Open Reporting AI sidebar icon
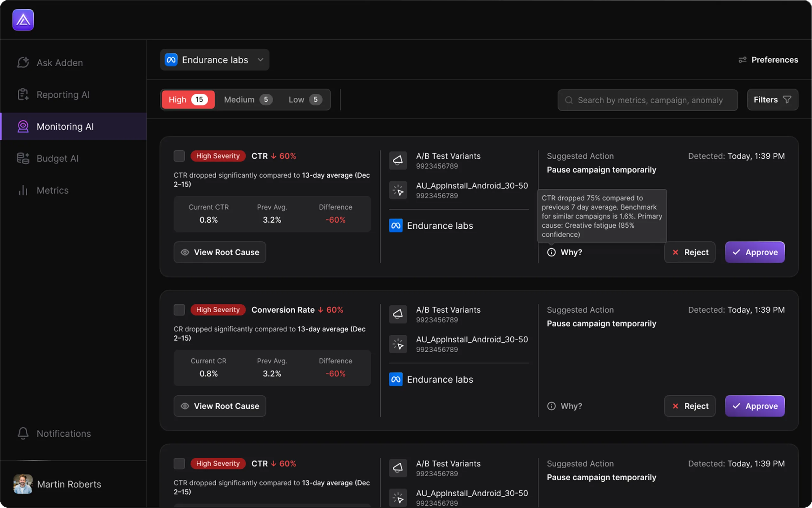This screenshot has height=508, width=812. point(23,94)
